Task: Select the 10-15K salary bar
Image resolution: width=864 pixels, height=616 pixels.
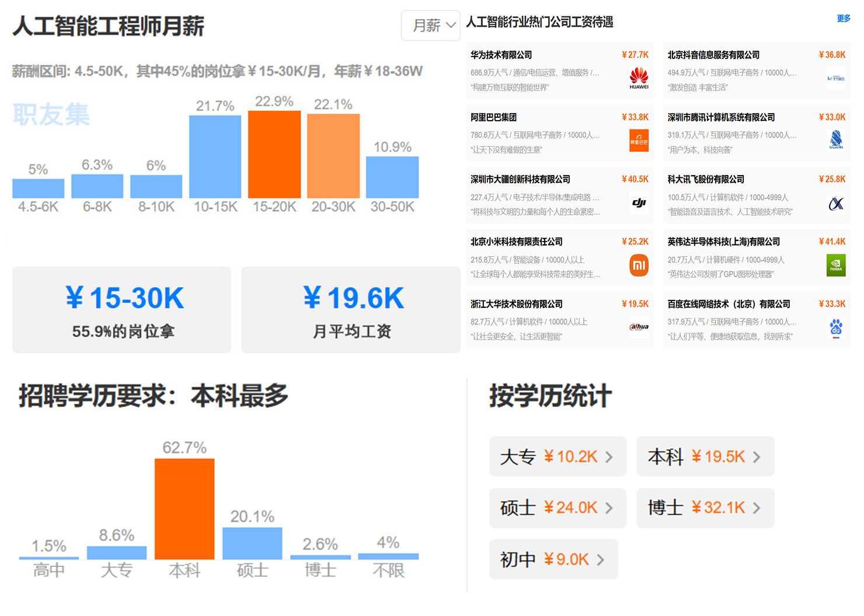Action: (x=215, y=157)
